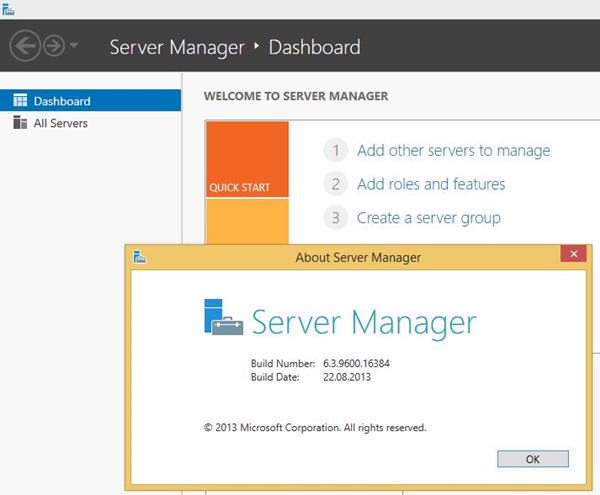Click the All Servers icon in sidebar

click(20, 123)
